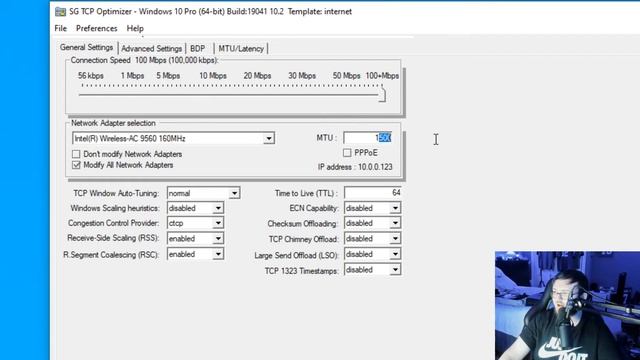Open the Receive-Side Scaling (RSS) dropdown
This screenshot has width=640, height=360.
point(195,238)
